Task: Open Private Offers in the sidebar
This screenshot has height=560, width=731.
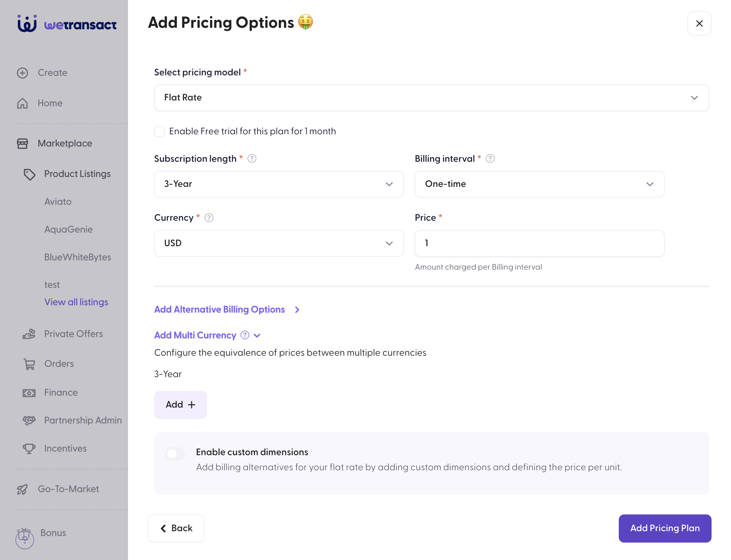Action: coord(73,334)
